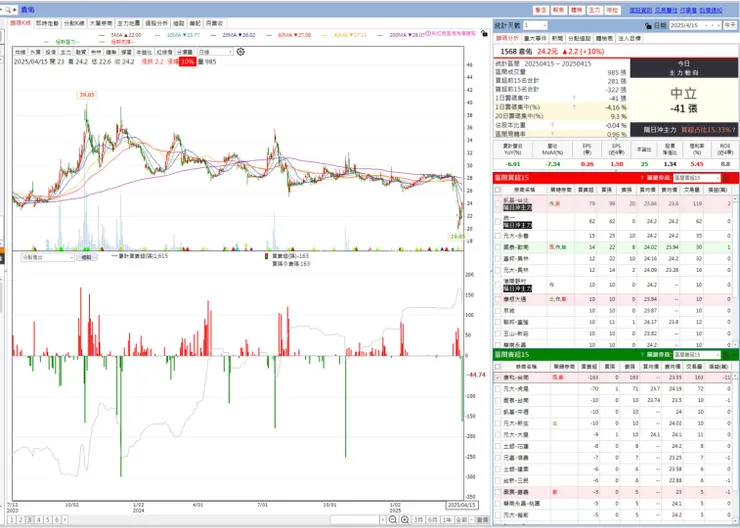The image size is (740, 528).
Task: Zoom out chart with minus magnifier icon
Action: click(393, 520)
